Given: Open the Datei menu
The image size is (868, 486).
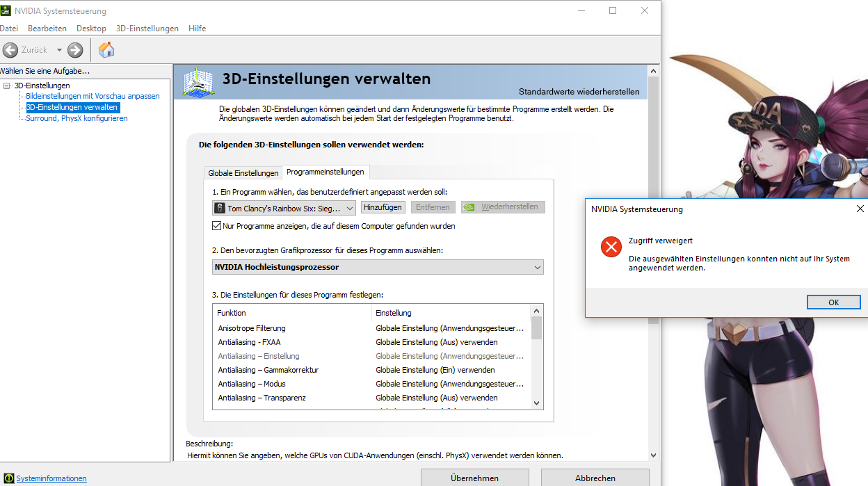Looking at the screenshot, I should [x=8, y=29].
